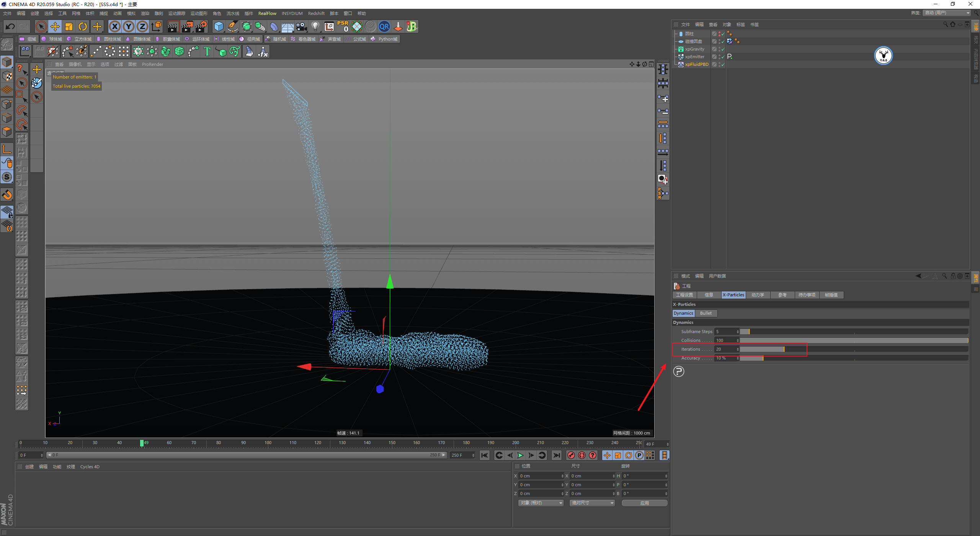Image resolution: width=980 pixels, height=536 pixels.
Task: Click the 应用 apply button
Action: click(645, 503)
